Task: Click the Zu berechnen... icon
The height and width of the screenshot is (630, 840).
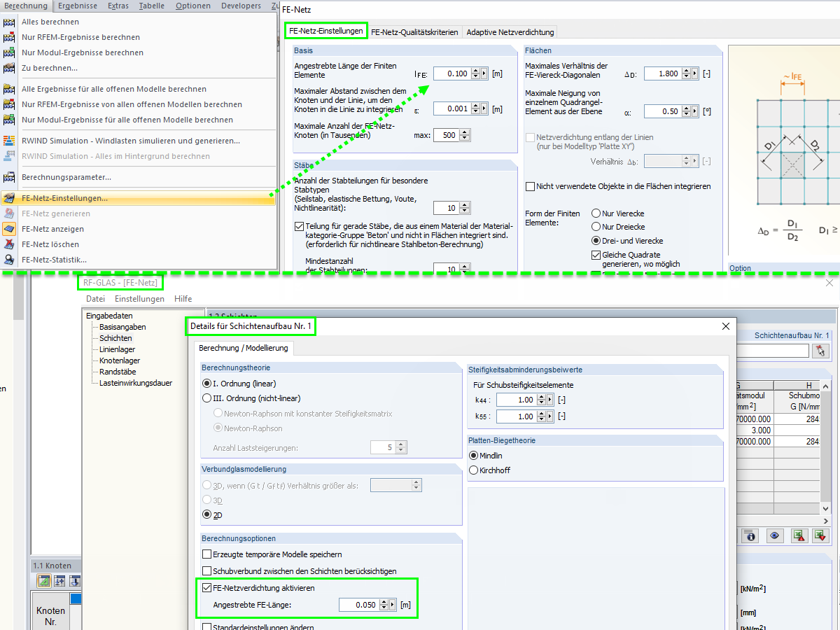Action: coord(9,68)
